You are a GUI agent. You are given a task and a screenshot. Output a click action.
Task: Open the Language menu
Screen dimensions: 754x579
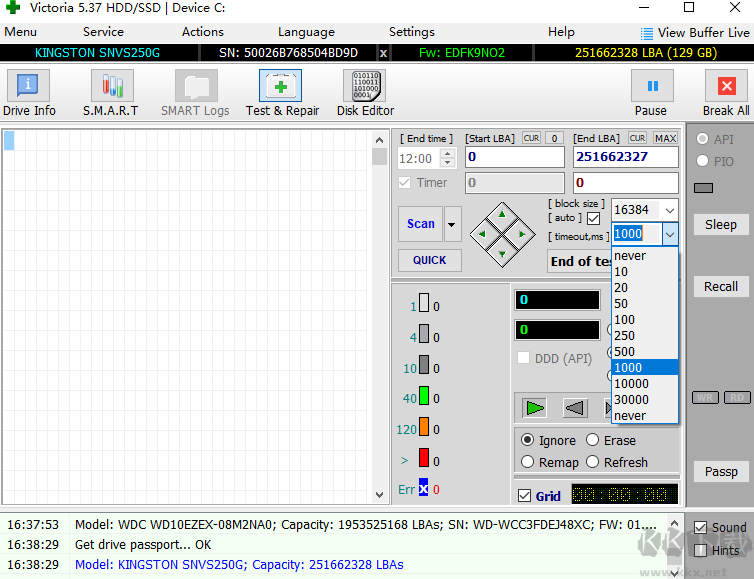(306, 32)
